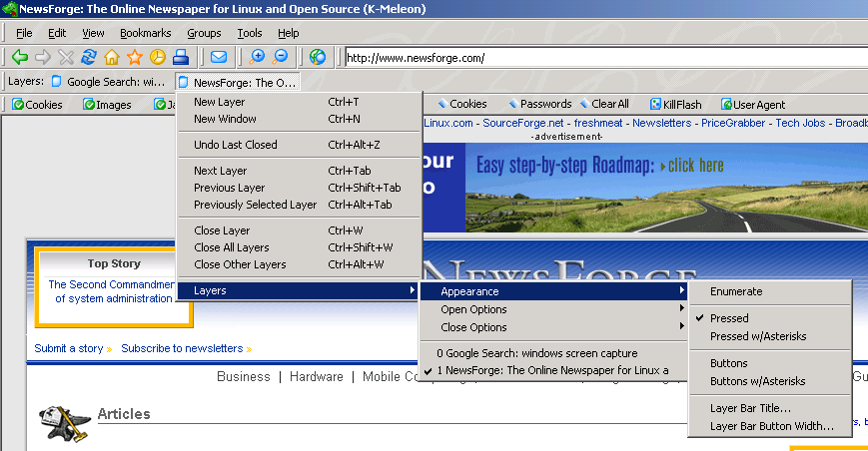Expand the Open Options submenu
Image resolution: width=868 pixels, height=451 pixels.
(x=553, y=309)
